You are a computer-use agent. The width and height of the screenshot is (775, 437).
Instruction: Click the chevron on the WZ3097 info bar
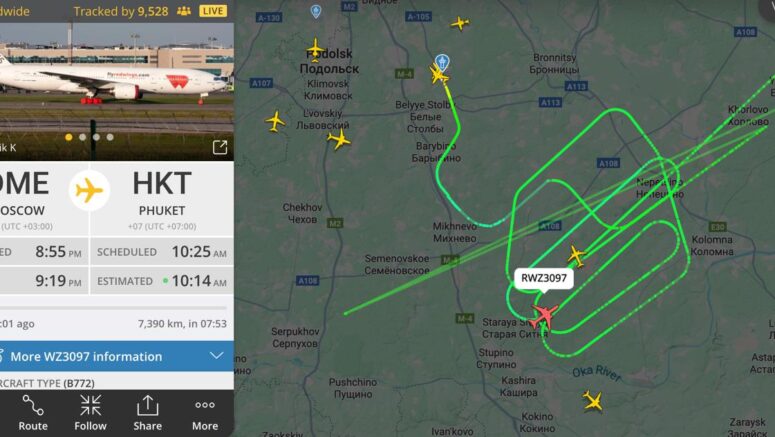coord(216,355)
